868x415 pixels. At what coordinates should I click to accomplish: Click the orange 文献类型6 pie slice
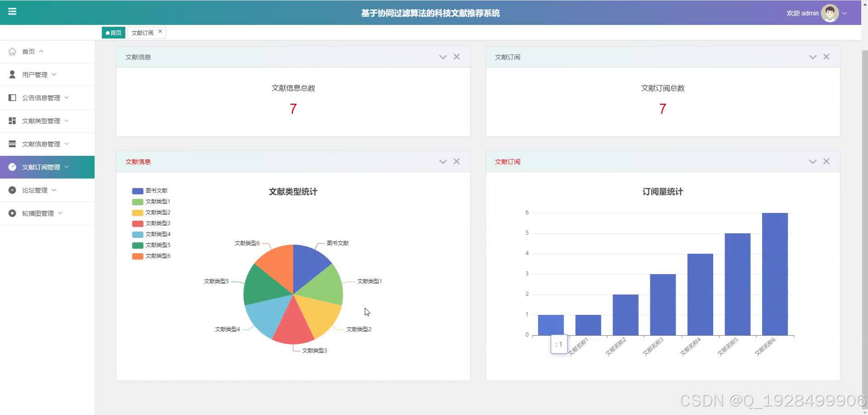[x=280, y=266]
